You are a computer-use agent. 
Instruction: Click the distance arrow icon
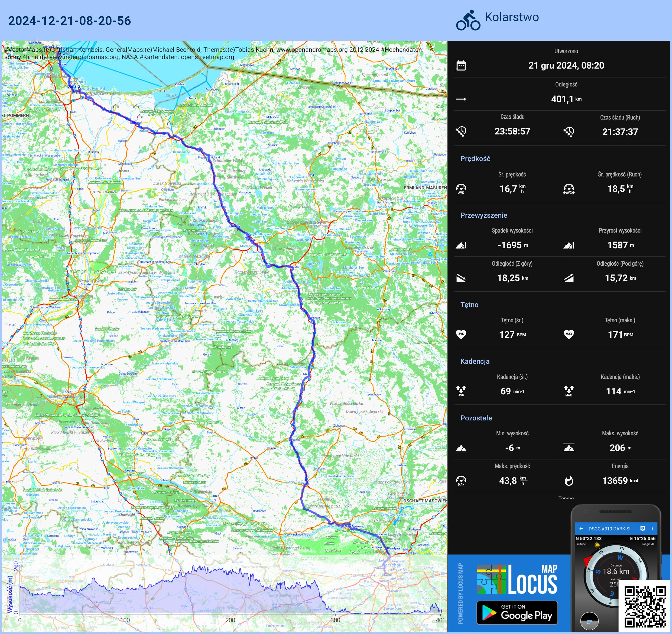461,99
